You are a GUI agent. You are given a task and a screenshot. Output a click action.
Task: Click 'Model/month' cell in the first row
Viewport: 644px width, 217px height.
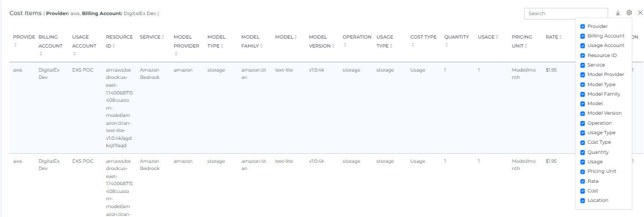524,73
